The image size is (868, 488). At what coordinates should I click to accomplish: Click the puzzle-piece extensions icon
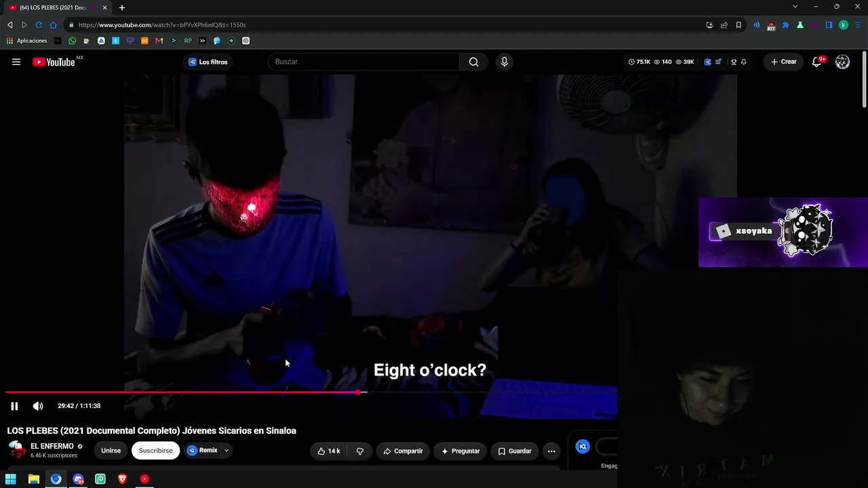(x=785, y=25)
